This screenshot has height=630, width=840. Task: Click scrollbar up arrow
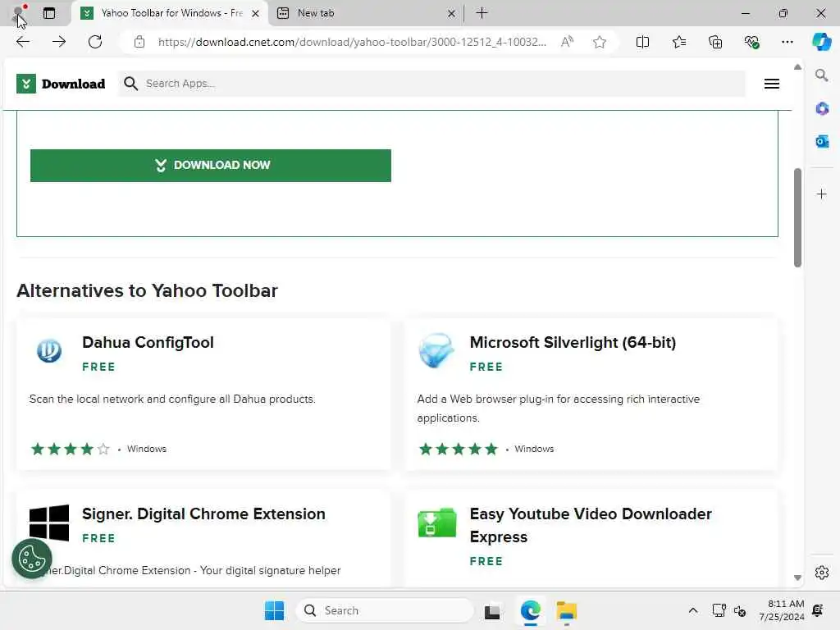[x=797, y=67]
